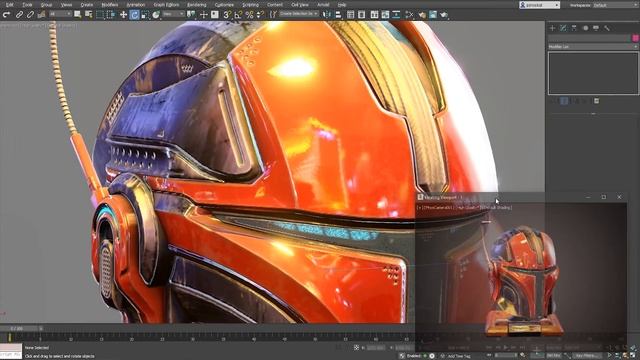Switch to the Display command panel tab

click(x=596, y=28)
